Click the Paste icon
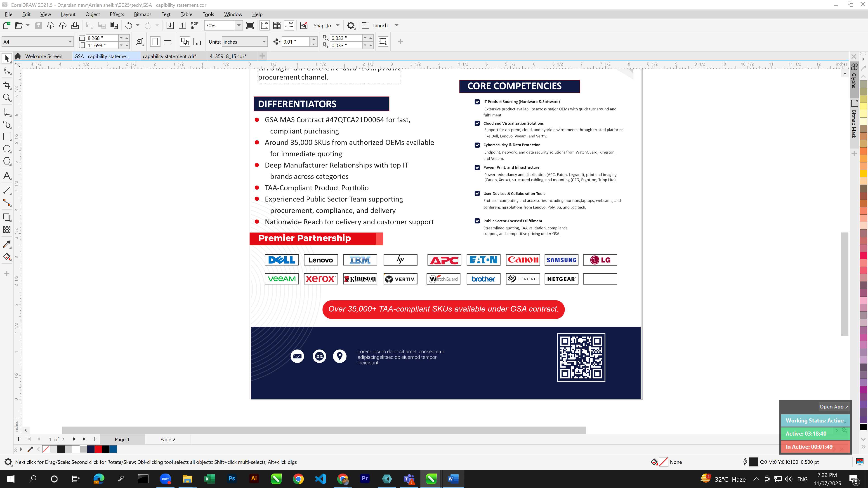Viewport: 868px width, 488px height. [114, 25]
